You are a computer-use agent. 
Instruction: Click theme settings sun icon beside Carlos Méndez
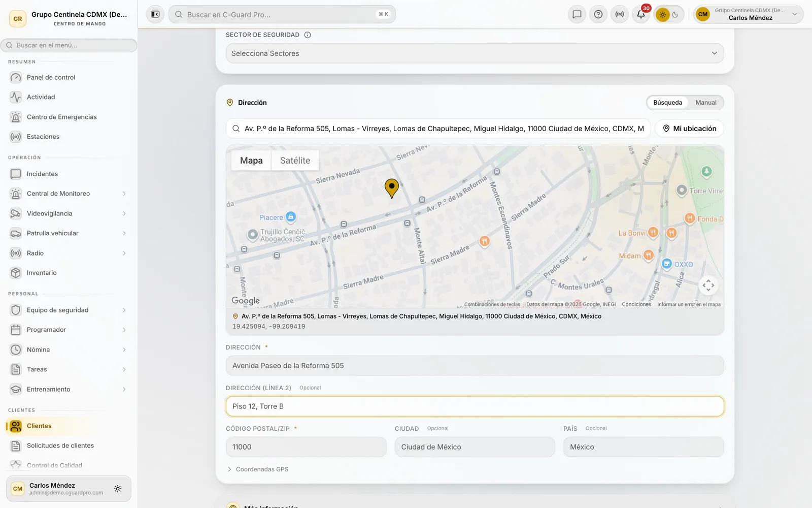(118, 489)
